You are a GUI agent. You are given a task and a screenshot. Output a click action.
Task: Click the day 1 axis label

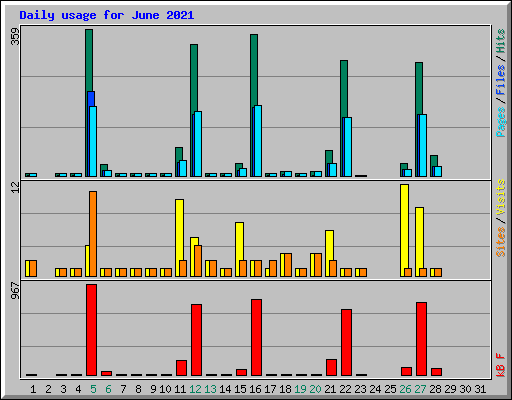[33, 389]
